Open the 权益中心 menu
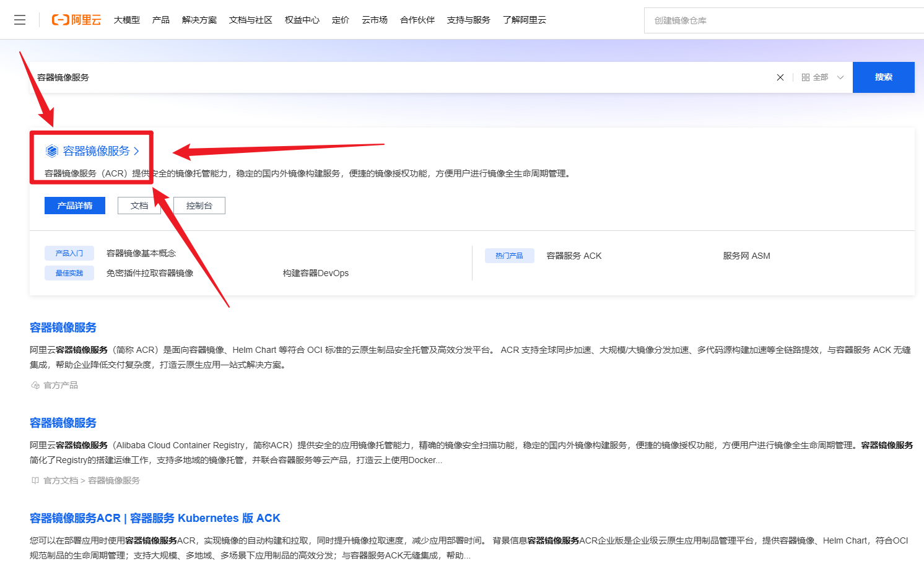Viewport: 924px width, 564px height. pos(302,20)
